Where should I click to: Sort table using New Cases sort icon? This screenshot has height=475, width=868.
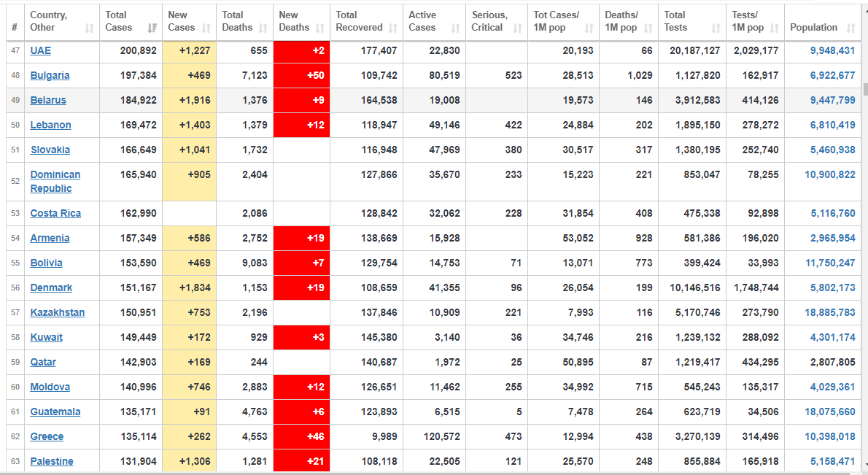(x=206, y=28)
